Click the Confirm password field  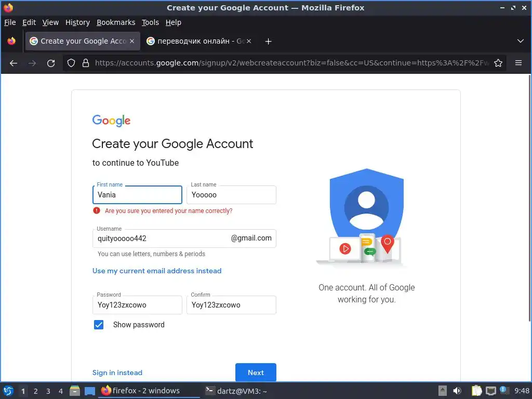[x=231, y=304]
